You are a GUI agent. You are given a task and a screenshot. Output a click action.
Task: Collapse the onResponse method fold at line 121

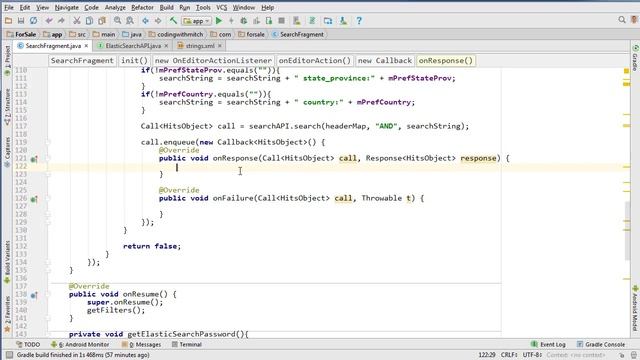click(48, 158)
